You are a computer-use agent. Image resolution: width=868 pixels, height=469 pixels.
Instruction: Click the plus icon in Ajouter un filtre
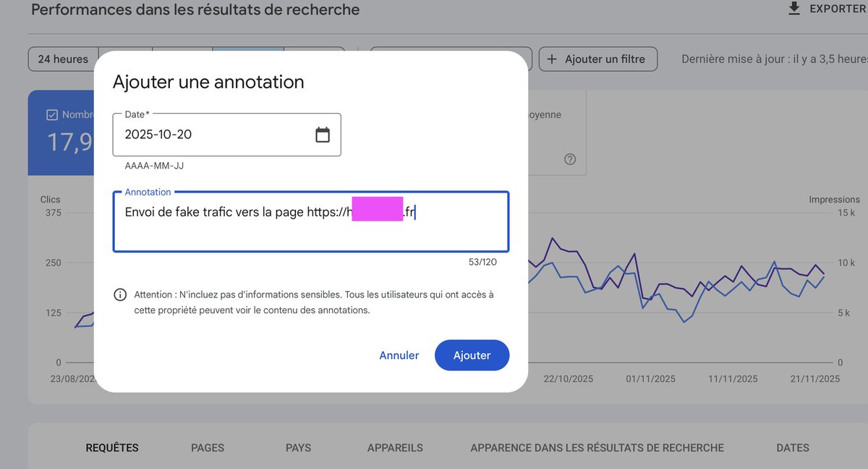coord(552,59)
